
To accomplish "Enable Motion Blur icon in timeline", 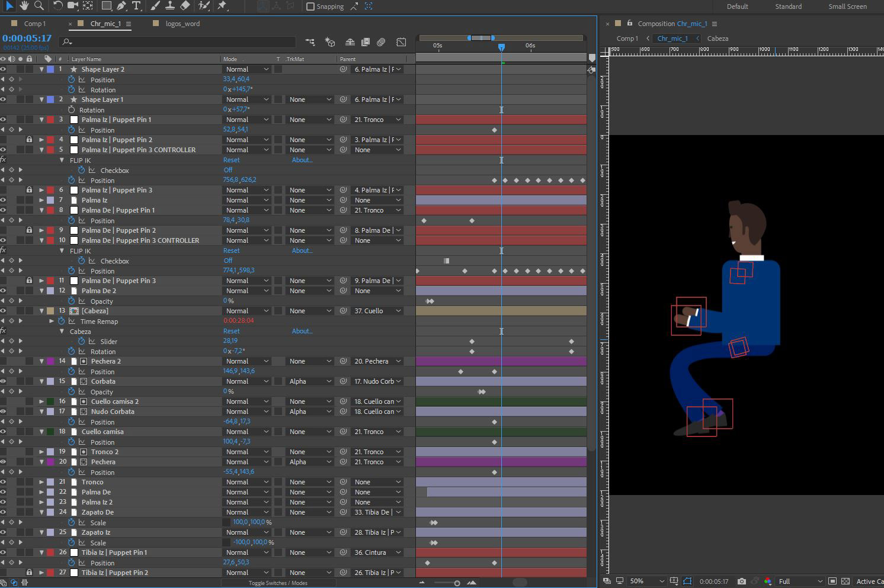I will 381,42.
